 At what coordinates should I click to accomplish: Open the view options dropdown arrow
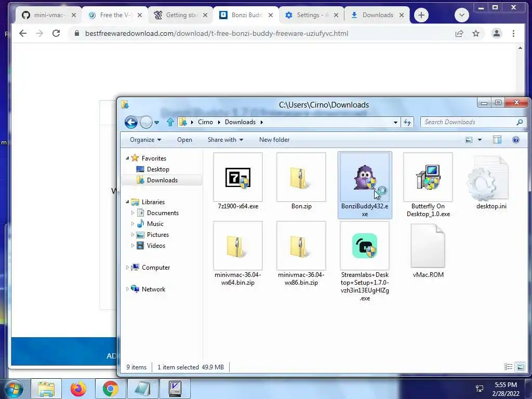click(x=480, y=140)
